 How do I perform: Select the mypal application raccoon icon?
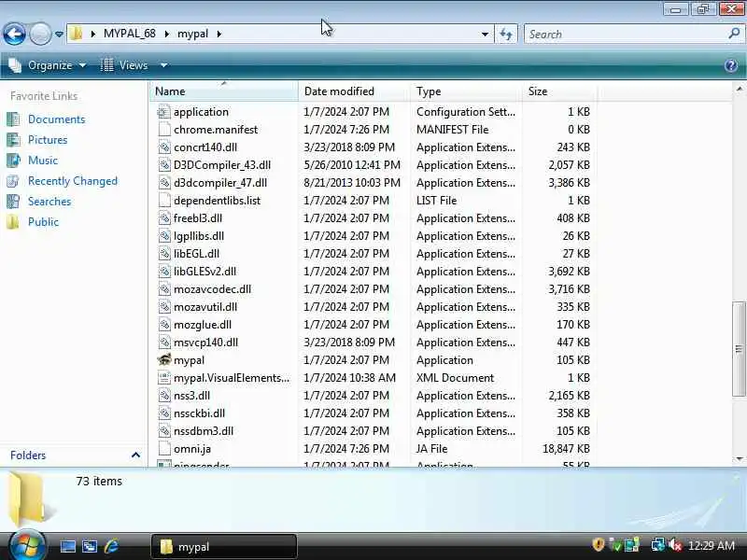pyautogui.click(x=163, y=360)
